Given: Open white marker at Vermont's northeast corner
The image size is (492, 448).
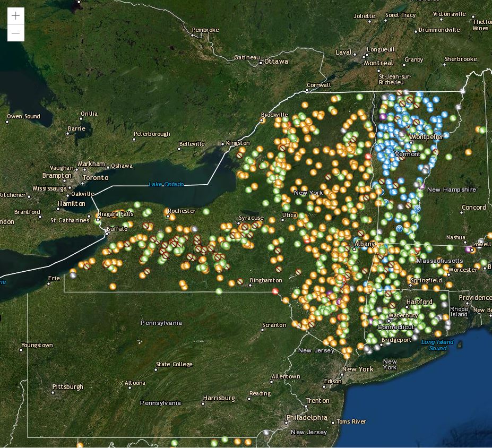Looking at the screenshot, I should click(463, 91).
